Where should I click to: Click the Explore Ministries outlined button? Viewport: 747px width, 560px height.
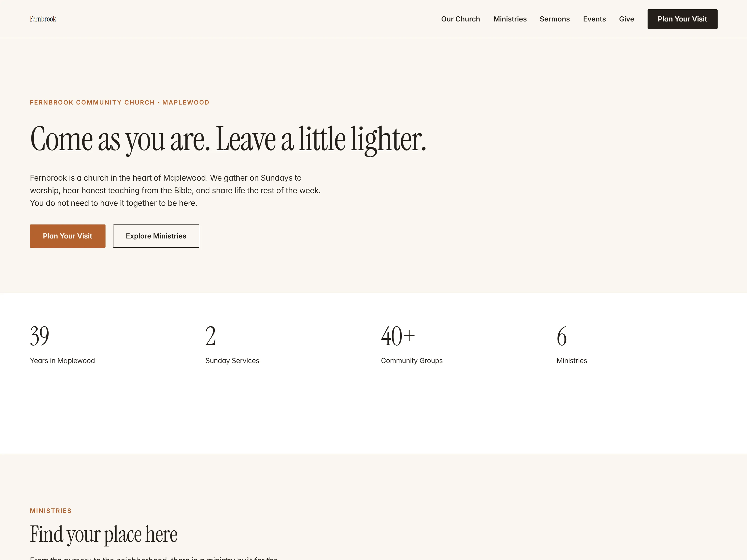[x=156, y=236]
